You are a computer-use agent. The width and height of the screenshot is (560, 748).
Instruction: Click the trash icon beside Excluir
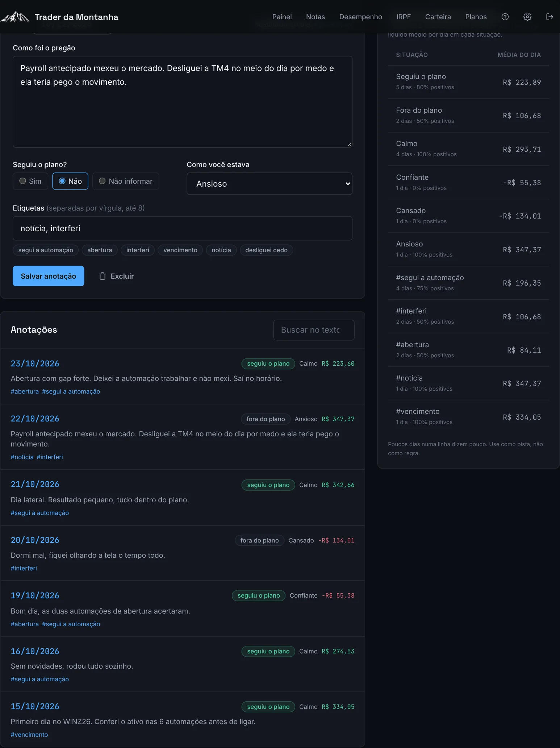(103, 276)
